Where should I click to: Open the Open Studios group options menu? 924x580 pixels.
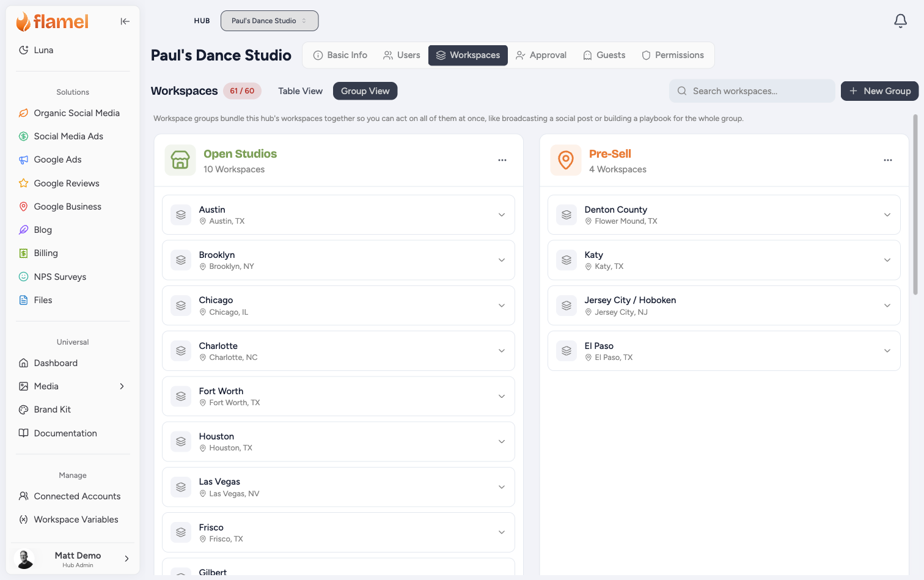[502, 160]
